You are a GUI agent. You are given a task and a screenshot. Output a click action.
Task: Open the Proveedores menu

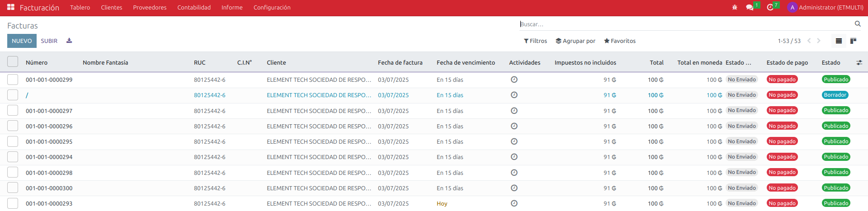[x=150, y=7]
